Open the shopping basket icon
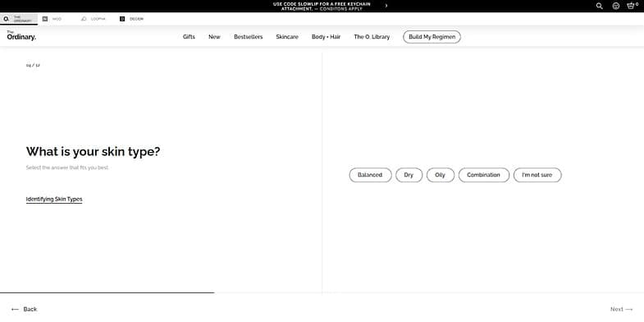Image resolution: width=644 pixels, height=322 pixels. [x=632, y=6]
